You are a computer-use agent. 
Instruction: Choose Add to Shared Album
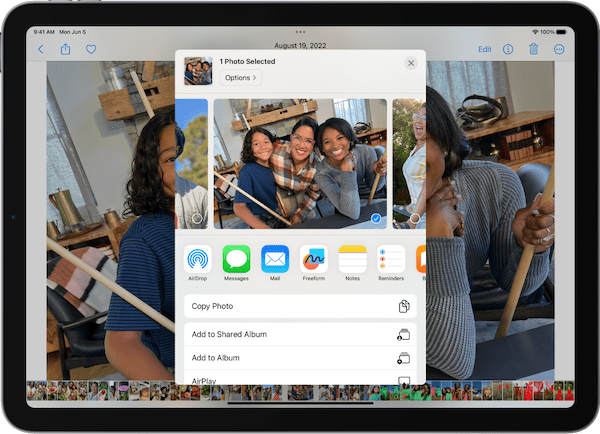tap(300, 334)
